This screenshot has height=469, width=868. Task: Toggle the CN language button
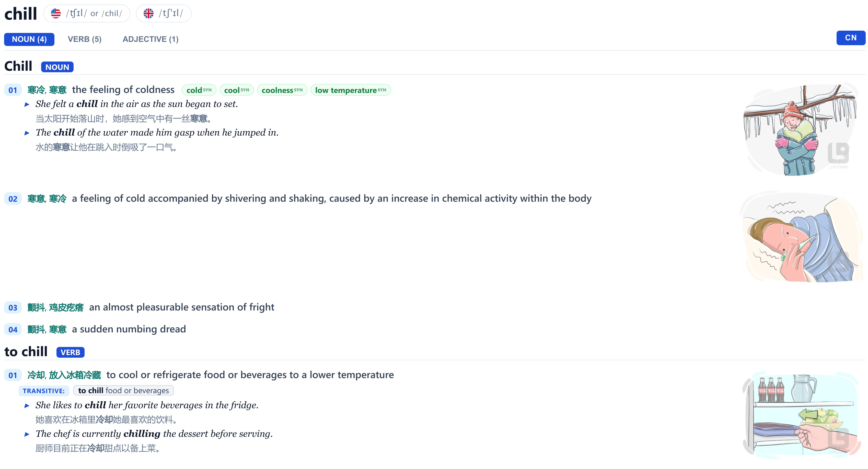coord(850,38)
